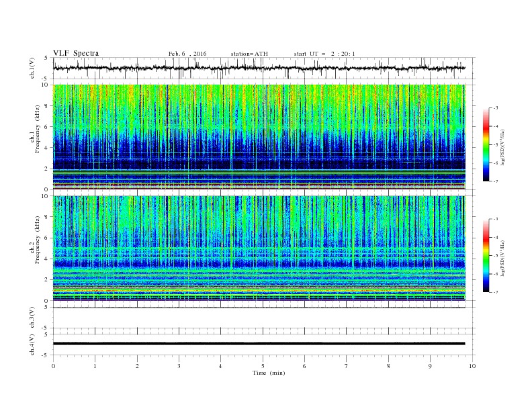This screenshot has height=411, width=532.
Task: Click inside the ch.1 spectrogram panel
Action: [x=259, y=136]
